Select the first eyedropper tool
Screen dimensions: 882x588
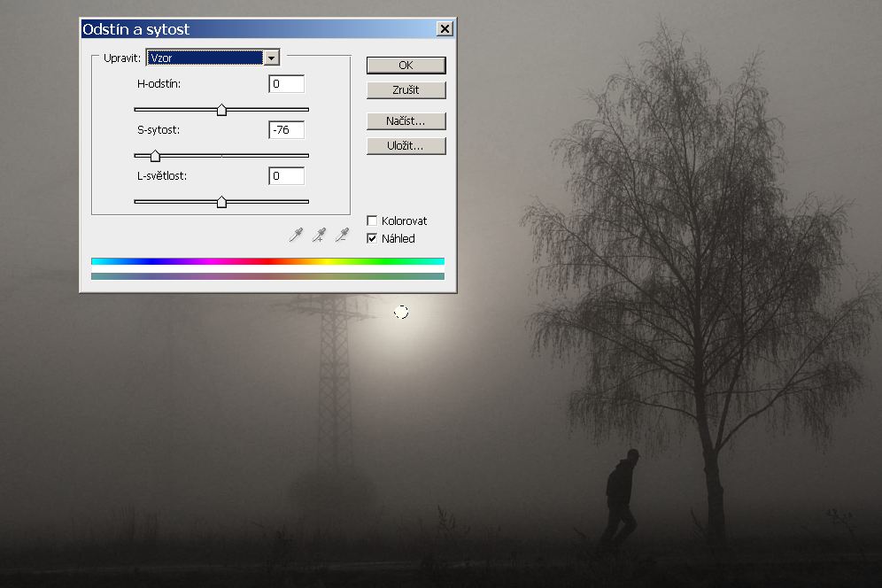[296, 235]
